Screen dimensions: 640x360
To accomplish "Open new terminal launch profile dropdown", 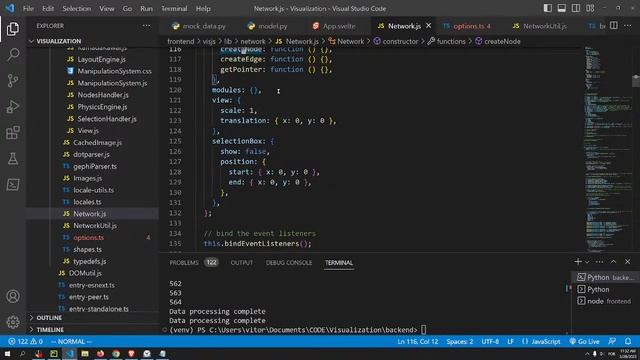I will coord(587,262).
